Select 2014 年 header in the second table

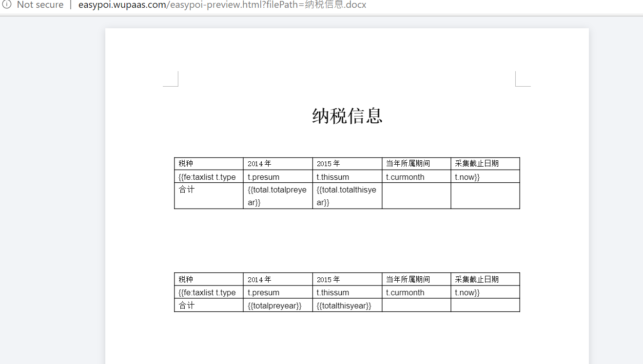coord(259,279)
